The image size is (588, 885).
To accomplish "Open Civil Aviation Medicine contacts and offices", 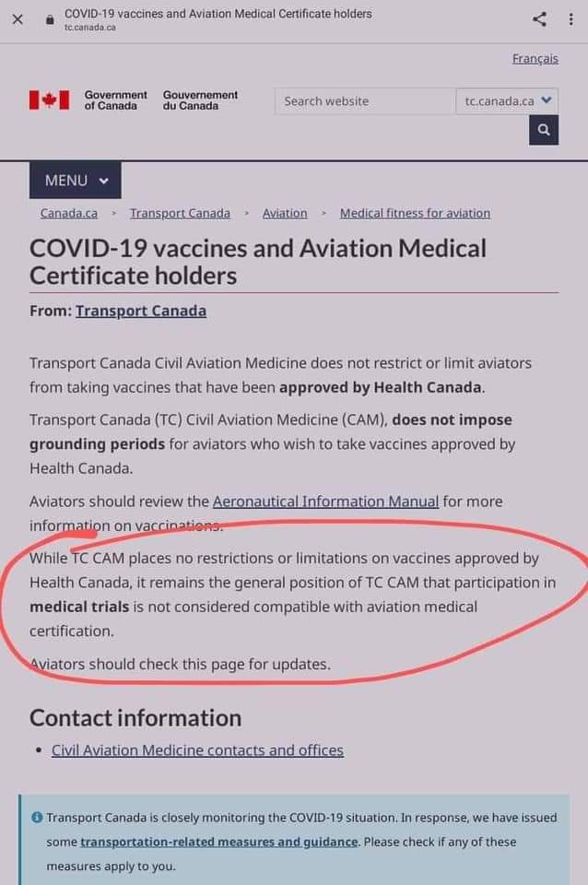I will coord(197,750).
